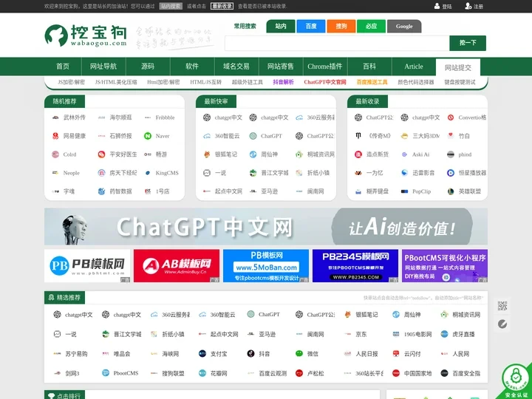Click the 注册 register icon

point(468,6)
